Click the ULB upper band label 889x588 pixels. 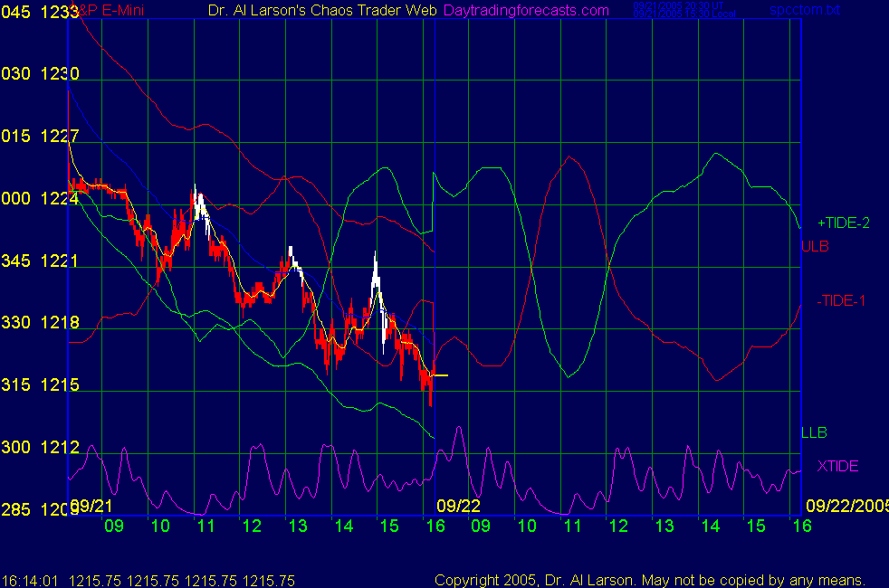tap(815, 246)
